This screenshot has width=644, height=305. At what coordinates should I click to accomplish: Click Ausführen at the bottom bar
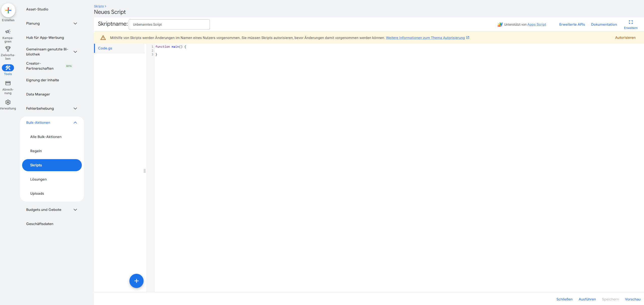587,299
